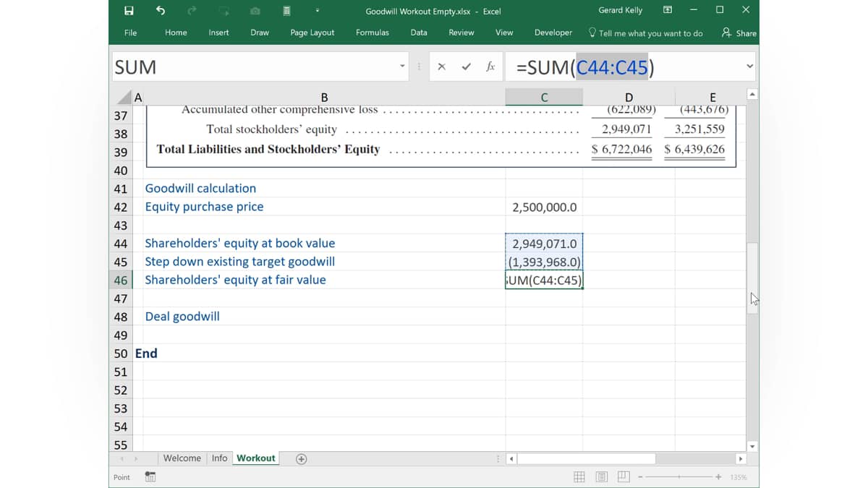Switch to Page Layout view
Image resolution: width=868 pixels, height=488 pixels.
pyautogui.click(x=602, y=477)
